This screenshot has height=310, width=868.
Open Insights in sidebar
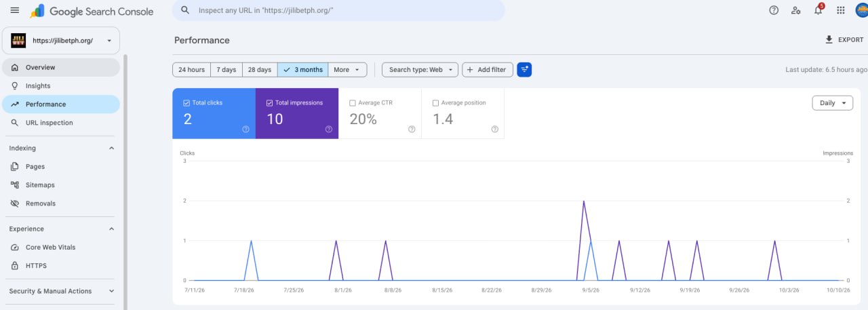click(61, 85)
